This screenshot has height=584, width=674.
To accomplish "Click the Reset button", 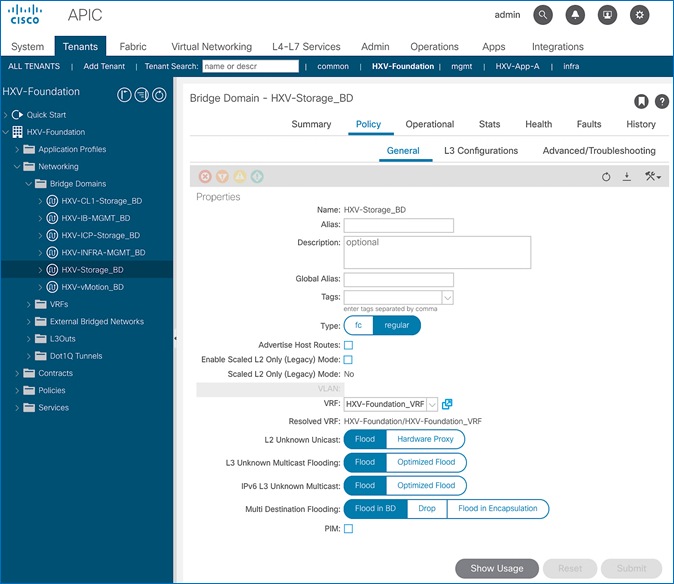I will [x=570, y=568].
